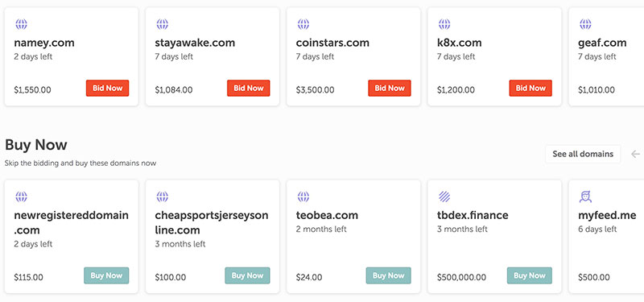Click the previous arrow next to See all domains
The height and width of the screenshot is (302, 644).
(x=635, y=154)
